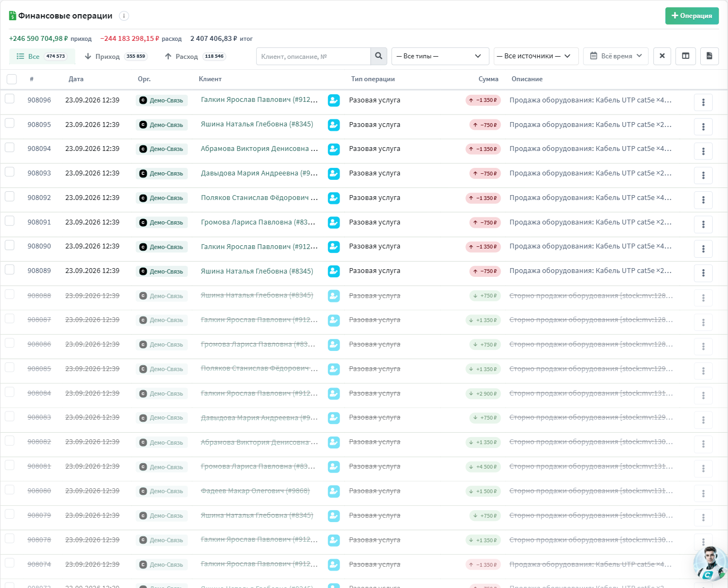Open client Давыдова Мария Андреевна in row 908093
728x588 pixels.
click(x=259, y=173)
